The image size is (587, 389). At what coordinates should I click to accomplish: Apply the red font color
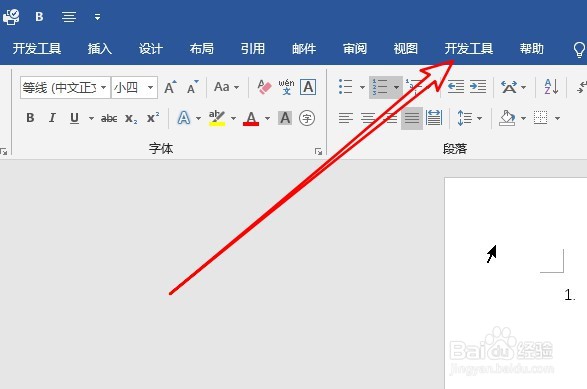[251, 118]
